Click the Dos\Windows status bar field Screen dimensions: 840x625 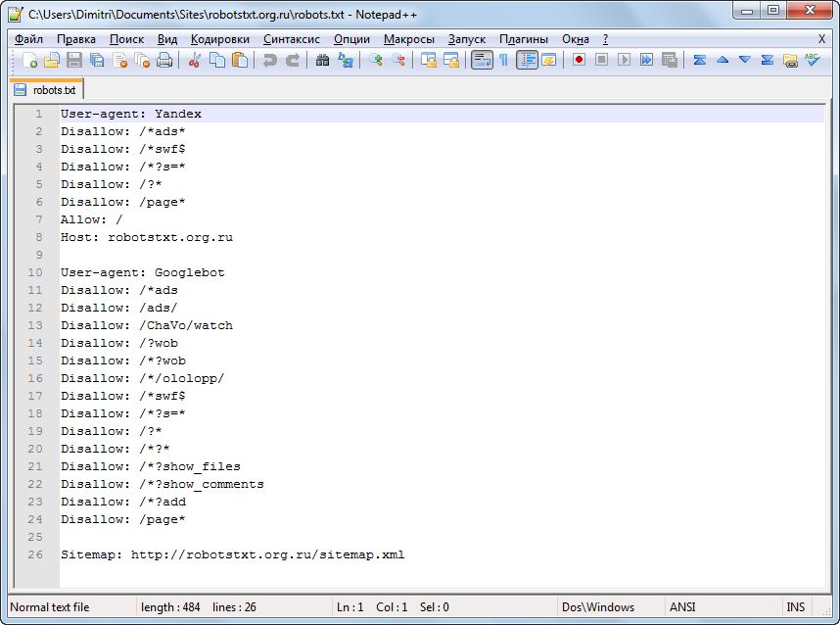598,607
